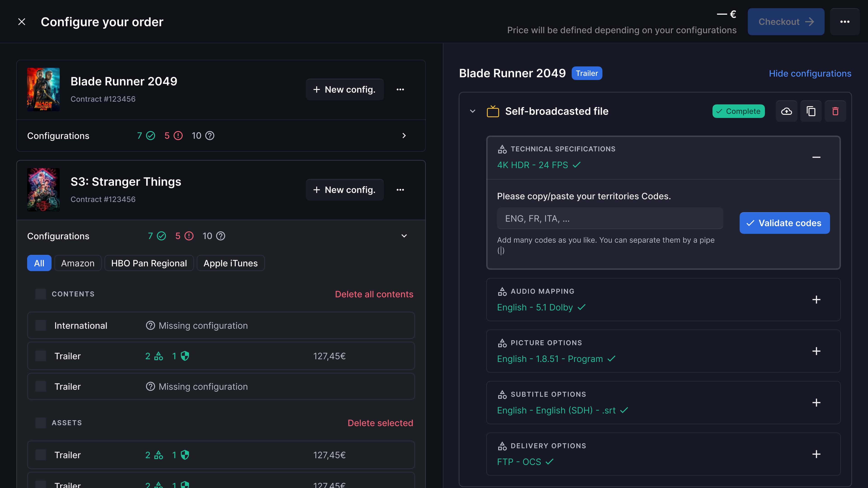The width and height of the screenshot is (868, 488).
Task: Click Blade Runner missing count question icon
Action: pyautogui.click(x=210, y=136)
